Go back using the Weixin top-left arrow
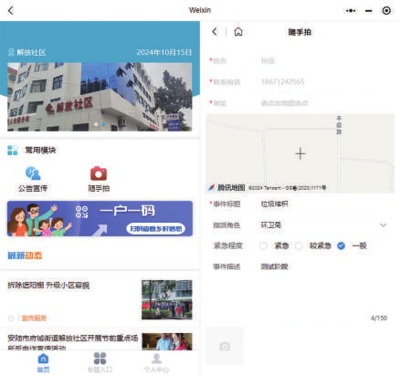The width and height of the screenshot is (400, 376). (x=11, y=11)
